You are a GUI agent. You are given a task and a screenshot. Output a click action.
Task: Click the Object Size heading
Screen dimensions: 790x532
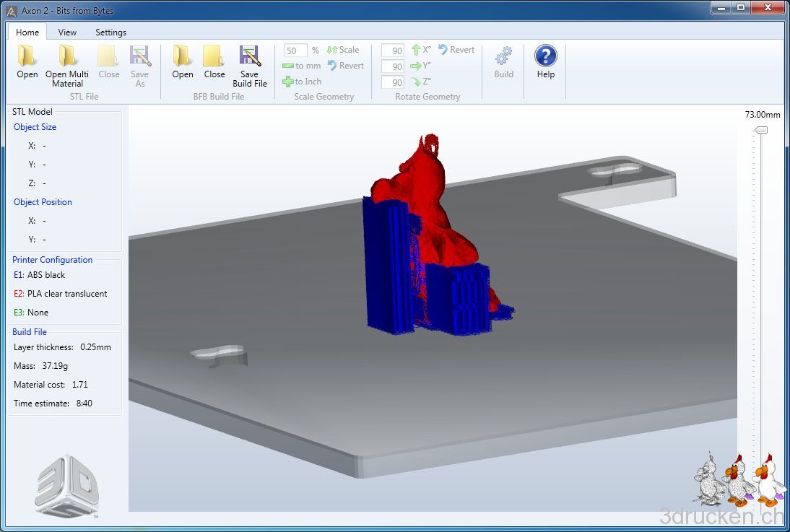click(x=35, y=127)
